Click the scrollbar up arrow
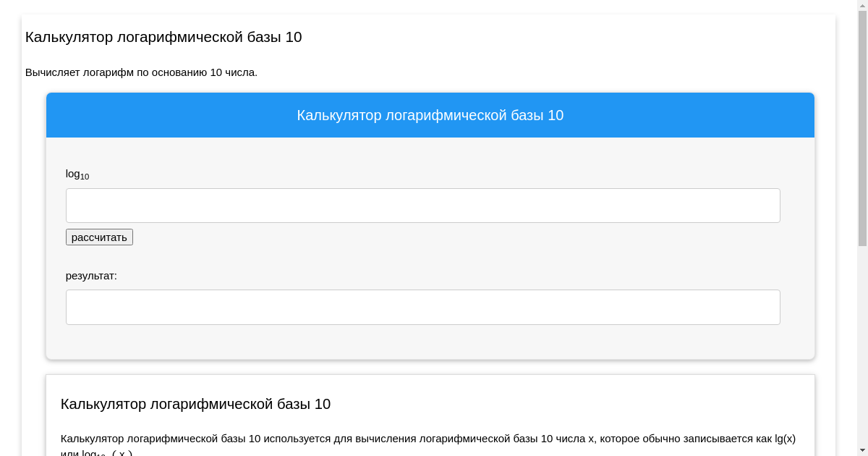Image resolution: width=868 pixels, height=456 pixels. (x=861, y=5)
